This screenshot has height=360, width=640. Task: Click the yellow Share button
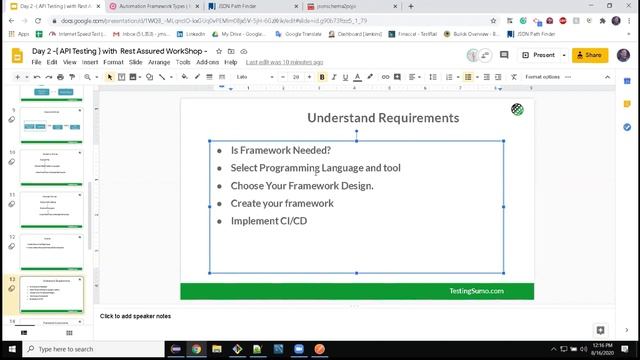click(x=590, y=55)
